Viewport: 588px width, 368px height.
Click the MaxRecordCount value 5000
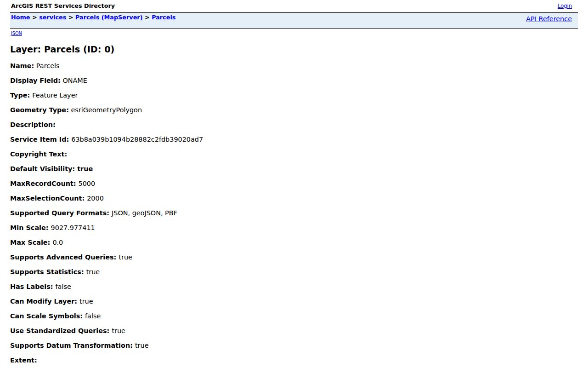click(87, 184)
